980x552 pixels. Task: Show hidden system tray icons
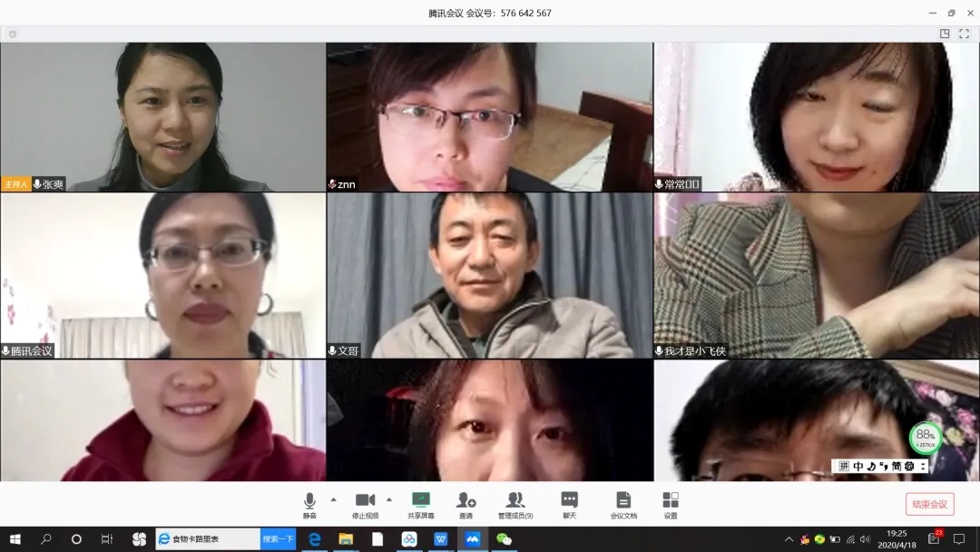click(x=789, y=539)
